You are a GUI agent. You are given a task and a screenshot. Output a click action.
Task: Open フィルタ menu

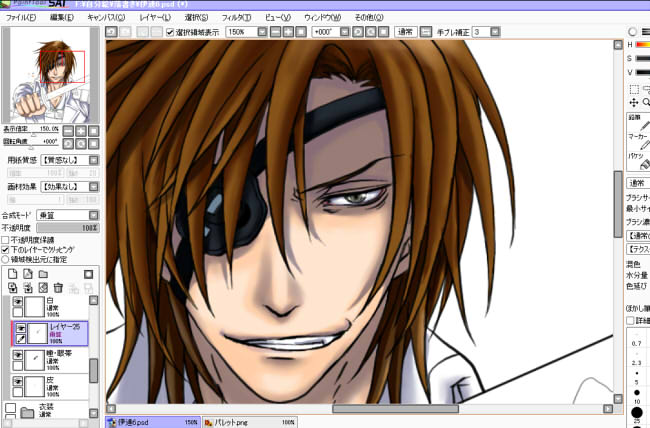click(x=236, y=17)
